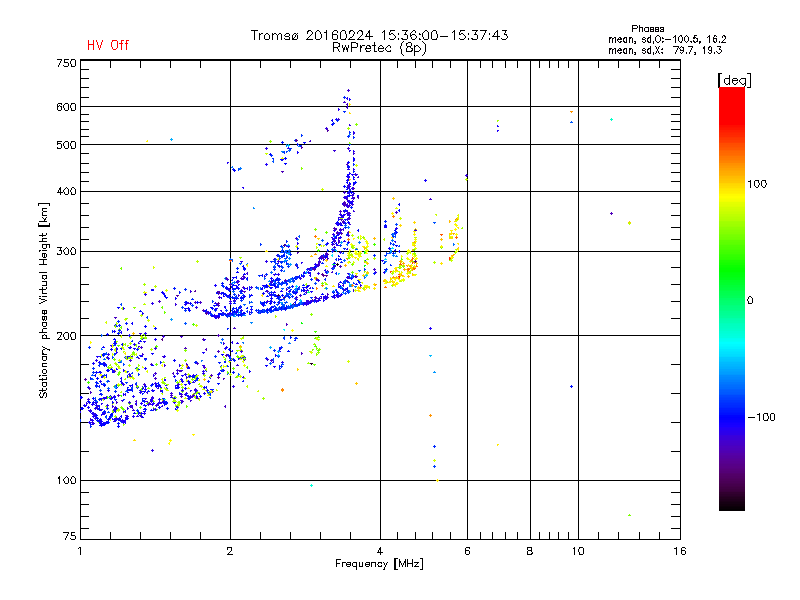Click the colorbar tick label "100"
Screen dimensions: 800x600
tap(757, 184)
